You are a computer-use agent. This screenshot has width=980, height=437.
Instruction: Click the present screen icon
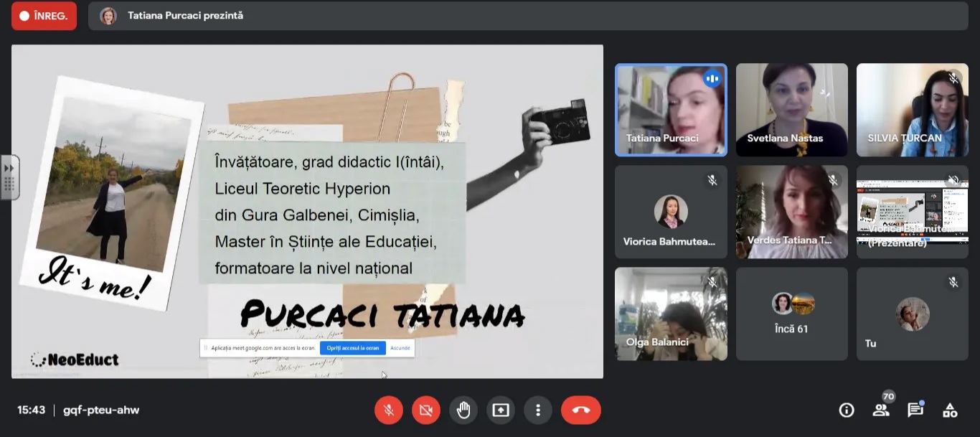pyautogui.click(x=501, y=410)
